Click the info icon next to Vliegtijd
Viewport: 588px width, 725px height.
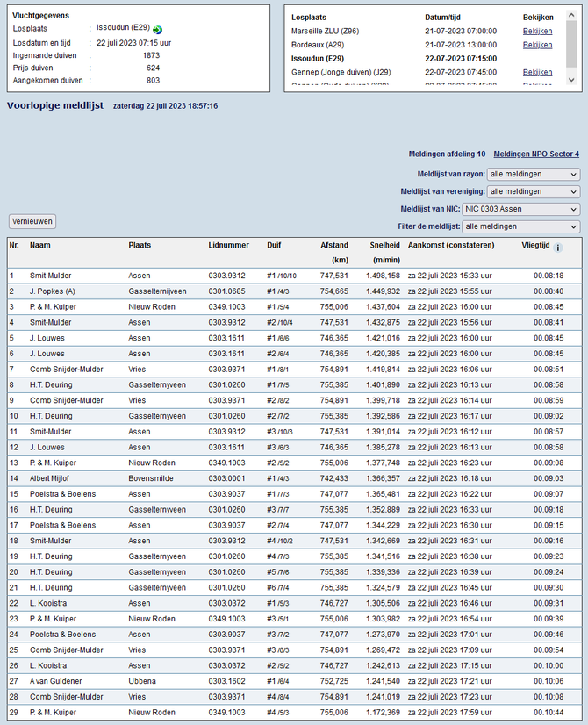[x=558, y=248]
